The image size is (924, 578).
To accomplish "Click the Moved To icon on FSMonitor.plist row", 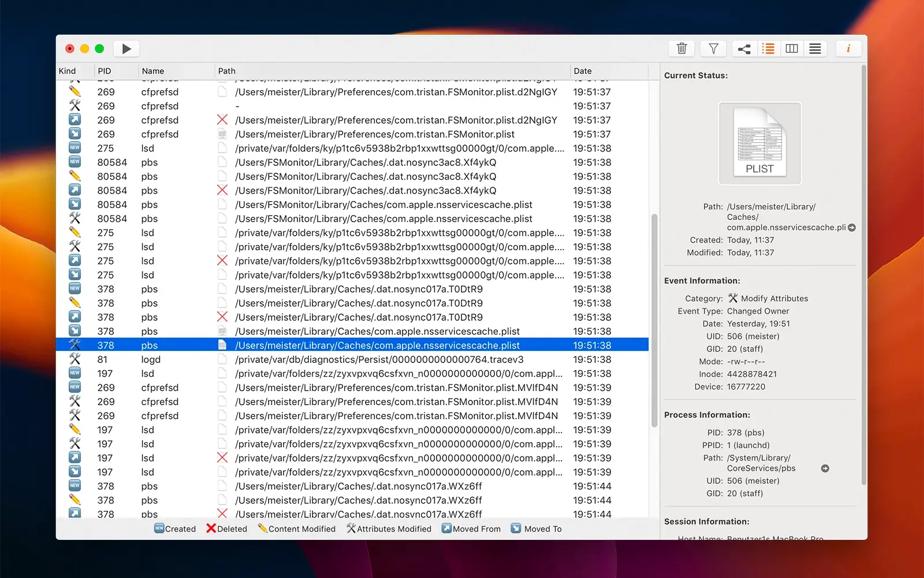I will [74, 134].
